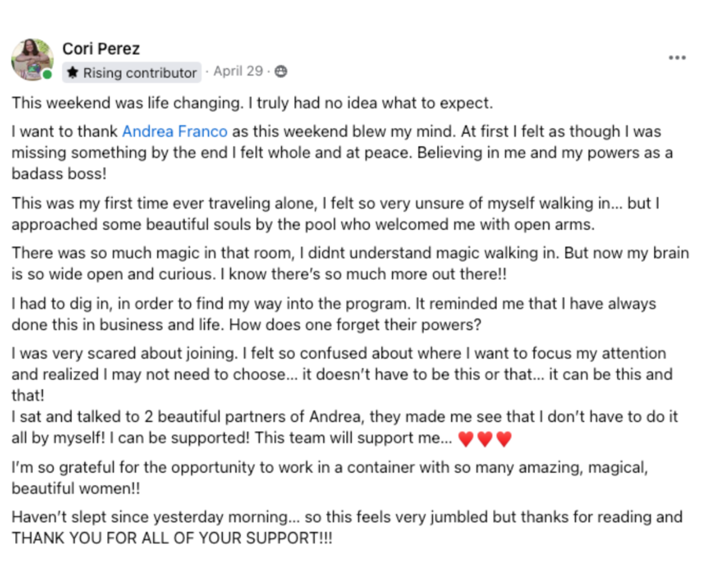Click the "beautiful women!!" text
702x588 pixels.
(x=76, y=488)
